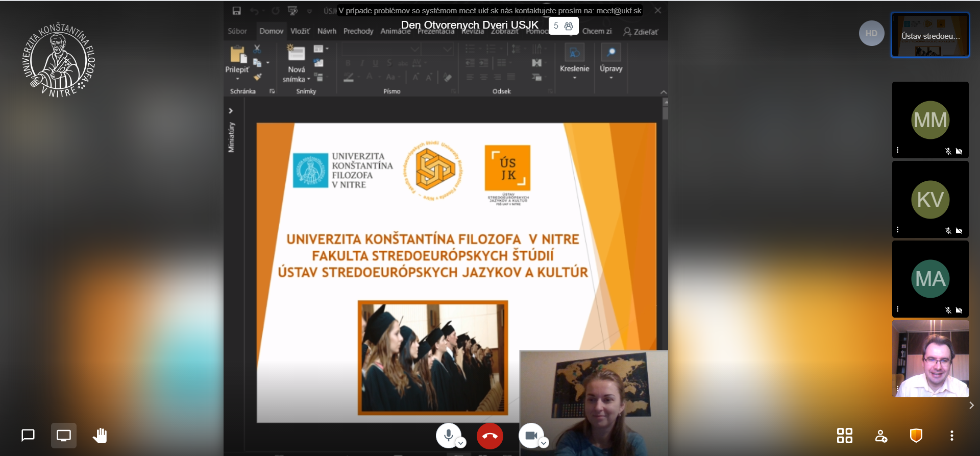Switch to the Animácie tab
The image size is (980, 456).
(x=396, y=31)
